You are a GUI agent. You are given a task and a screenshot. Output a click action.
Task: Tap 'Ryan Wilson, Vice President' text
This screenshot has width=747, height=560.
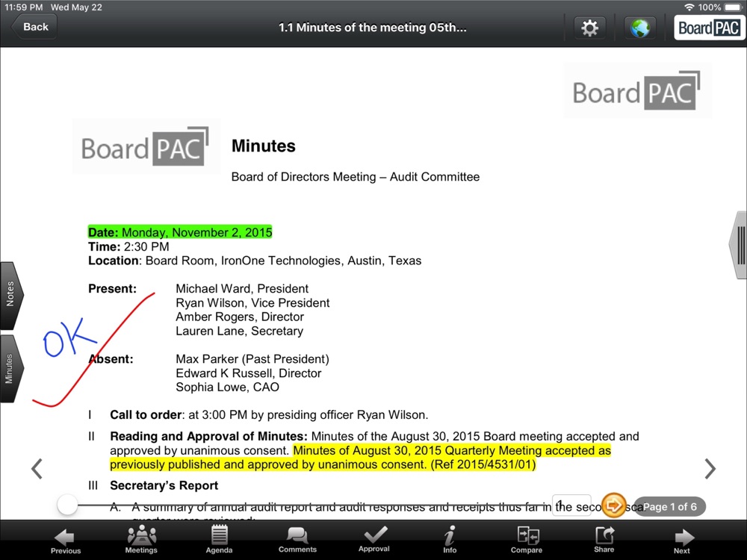(252, 303)
